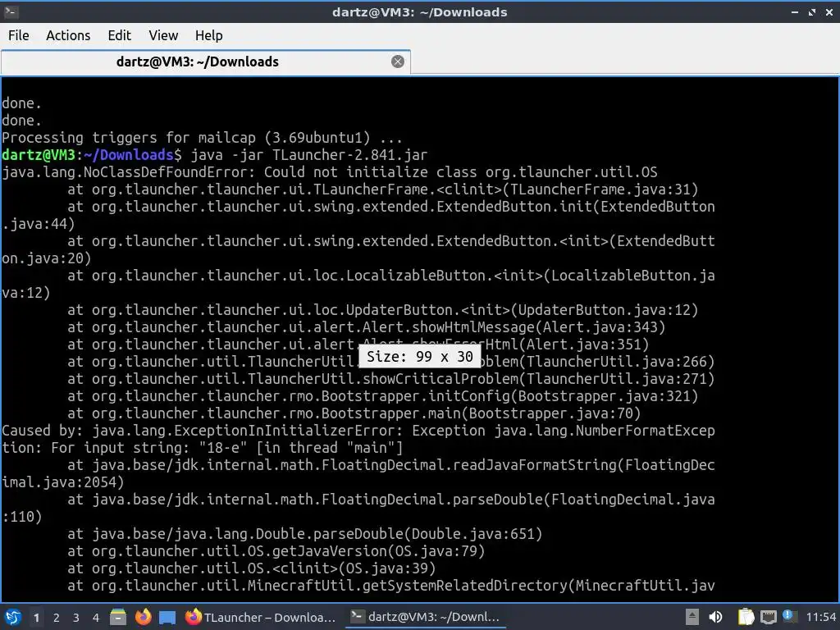Click the 11:54 clock
Viewport: 840px width, 630px height.
click(820, 617)
